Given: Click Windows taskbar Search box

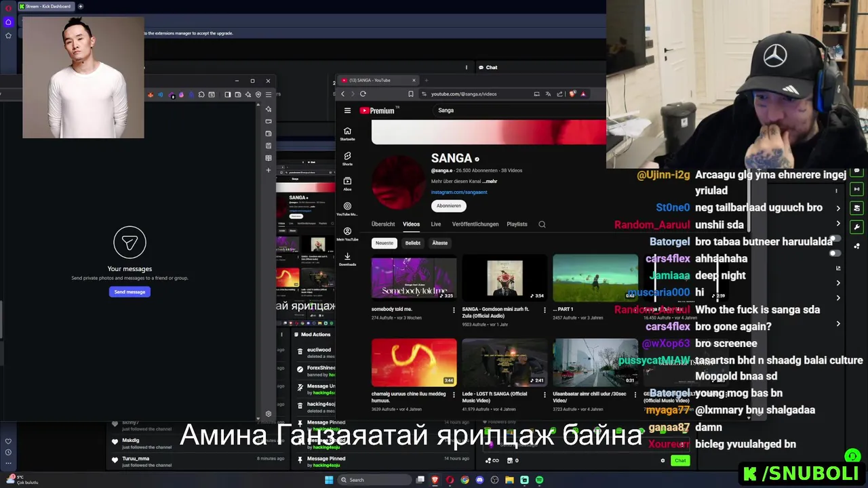Looking at the screenshot, I should click(375, 480).
